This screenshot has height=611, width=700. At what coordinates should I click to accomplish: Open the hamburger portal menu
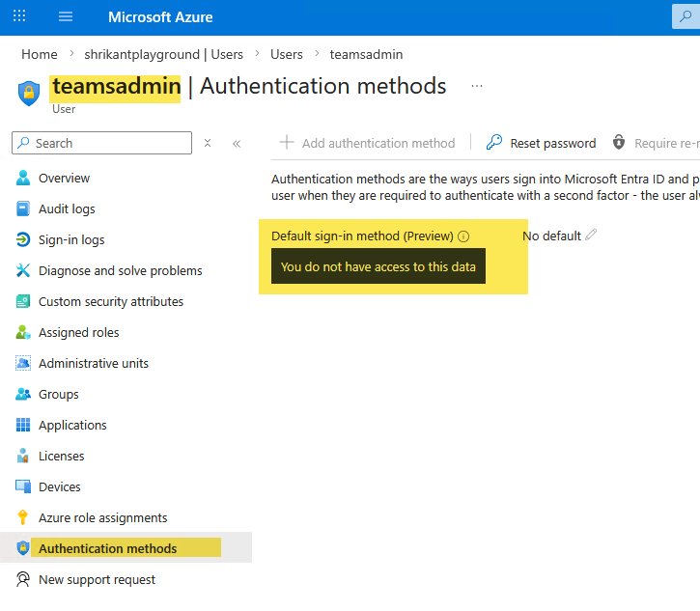click(66, 17)
